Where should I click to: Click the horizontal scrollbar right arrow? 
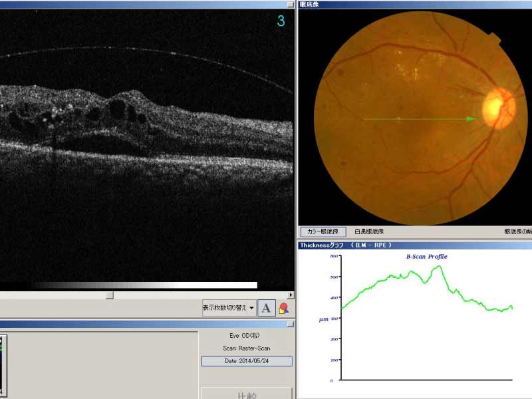290,295
